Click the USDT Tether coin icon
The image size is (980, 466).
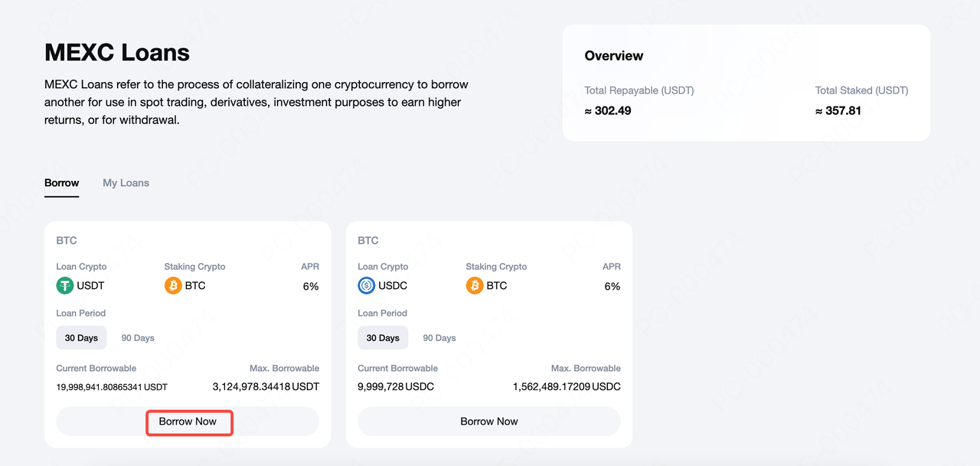pos(65,286)
